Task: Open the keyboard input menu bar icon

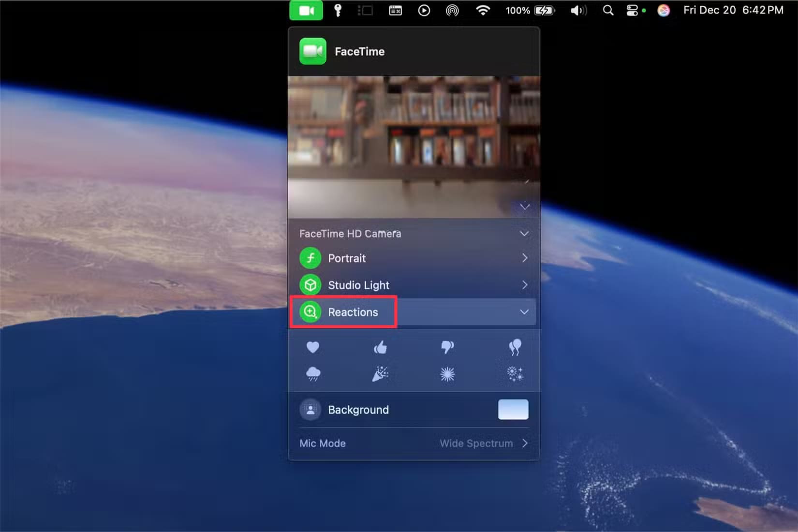Action: click(396, 10)
